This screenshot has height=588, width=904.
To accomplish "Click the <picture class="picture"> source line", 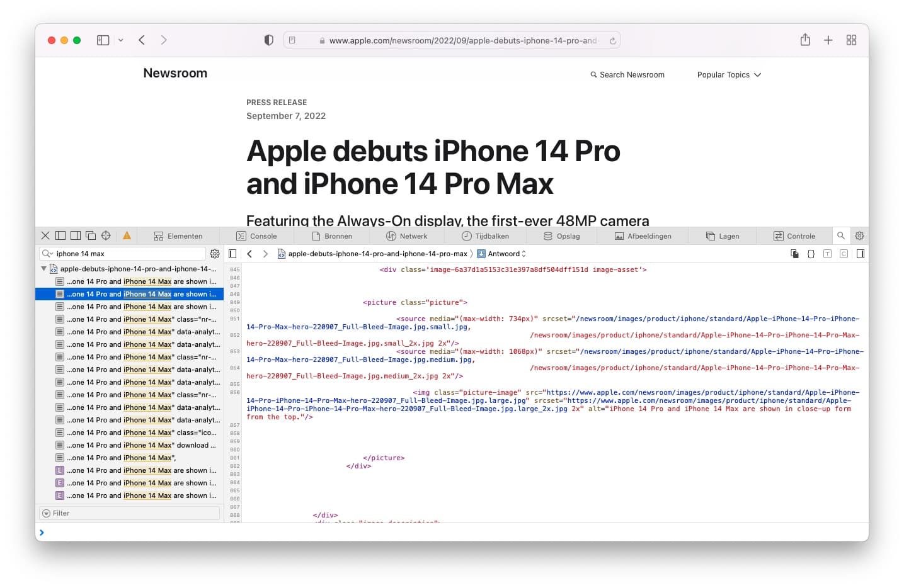I will point(415,302).
